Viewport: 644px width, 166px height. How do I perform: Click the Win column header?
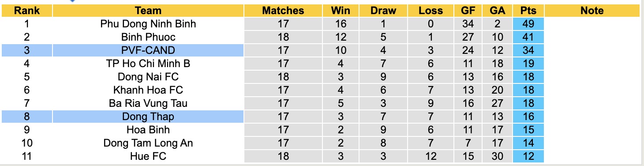341,11
